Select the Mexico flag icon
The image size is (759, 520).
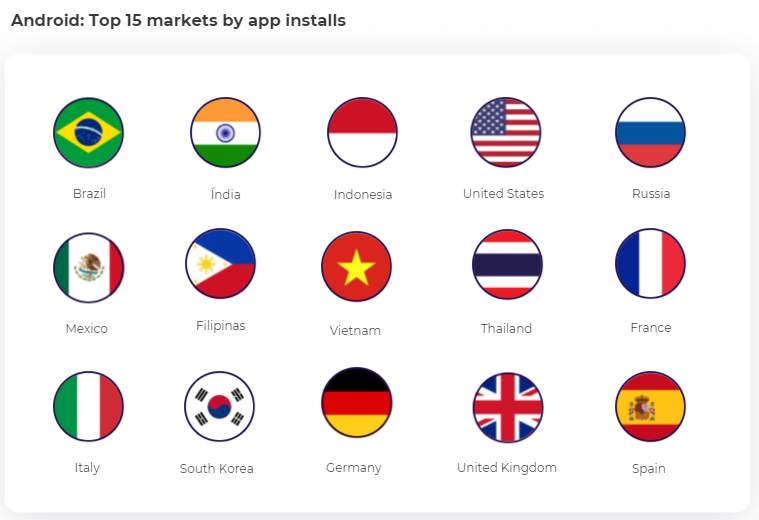point(88,267)
